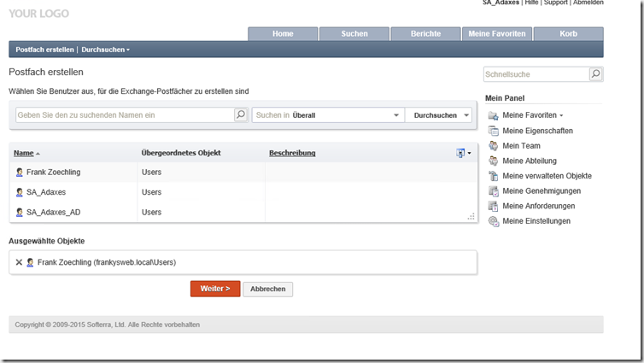644x363 pixels.
Task: Click the Meine Einstellungen icon
Action: pyautogui.click(x=493, y=221)
